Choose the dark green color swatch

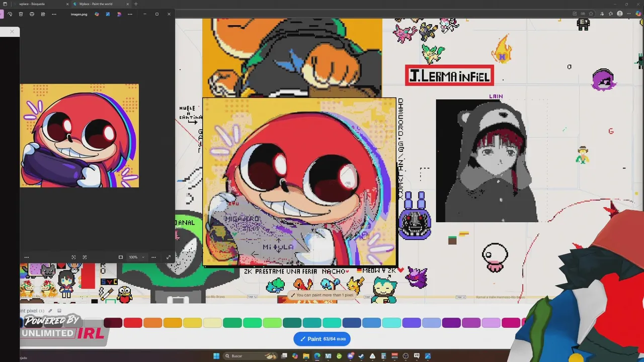pyautogui.click(x=232, y=323)
